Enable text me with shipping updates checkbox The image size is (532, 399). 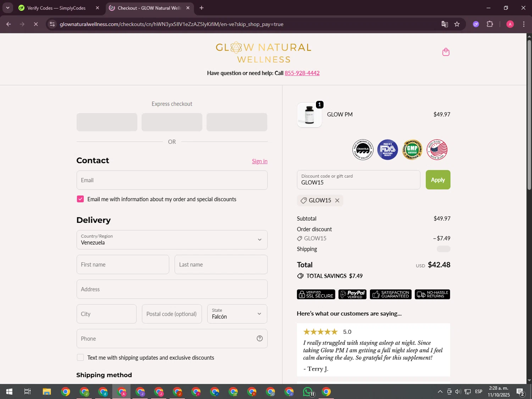click(81, 358)
